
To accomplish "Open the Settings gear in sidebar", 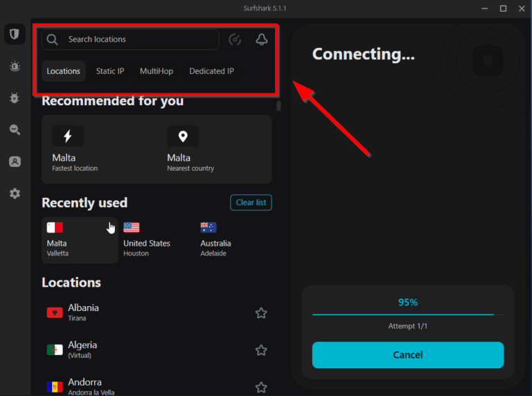I will 15,194.
